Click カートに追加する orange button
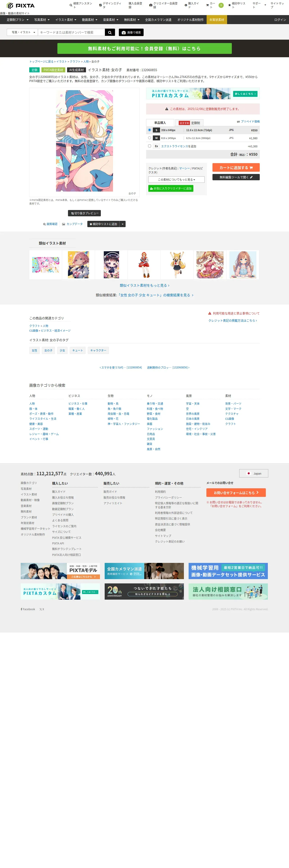The height and width of the screenshot is (868, 289). tap(236, 167)
